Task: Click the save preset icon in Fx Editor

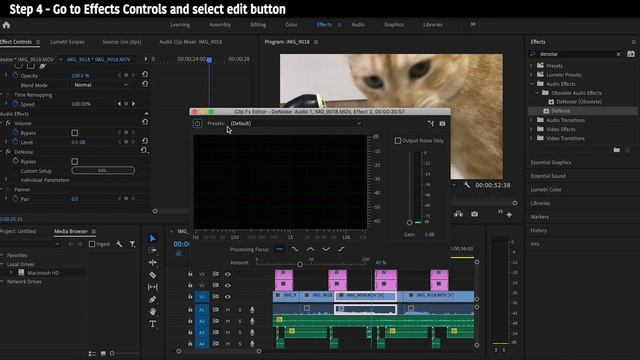Action: [442, 123]
